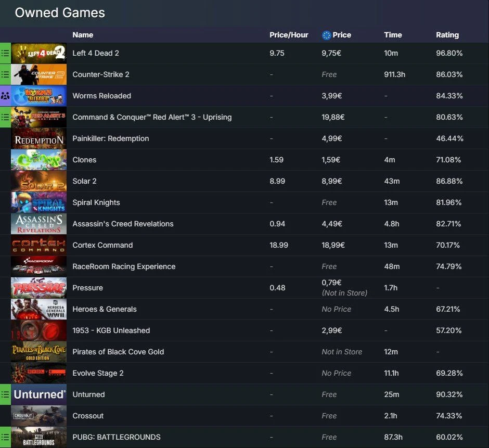Sort games by the Name column header
The image size is (489, 448).
(83, 35)
